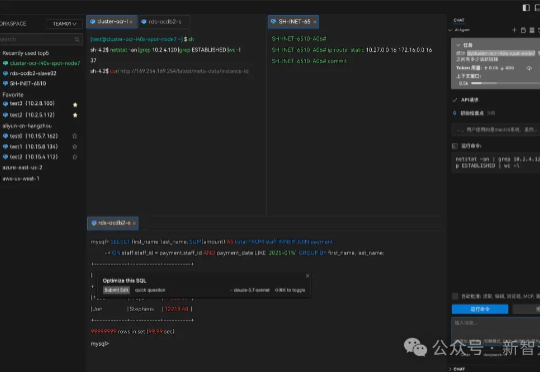This screenshot has height=372, width=540.
Task: Click the search magnifier icon in sidebar
Action: pyautogui.click(x=77, y=40)
